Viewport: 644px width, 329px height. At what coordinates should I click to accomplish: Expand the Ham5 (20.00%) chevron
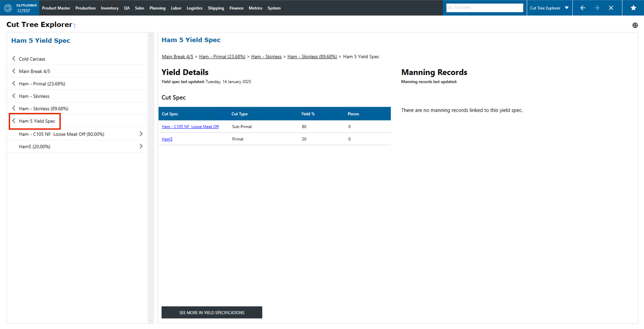click(x=141, y=146)
